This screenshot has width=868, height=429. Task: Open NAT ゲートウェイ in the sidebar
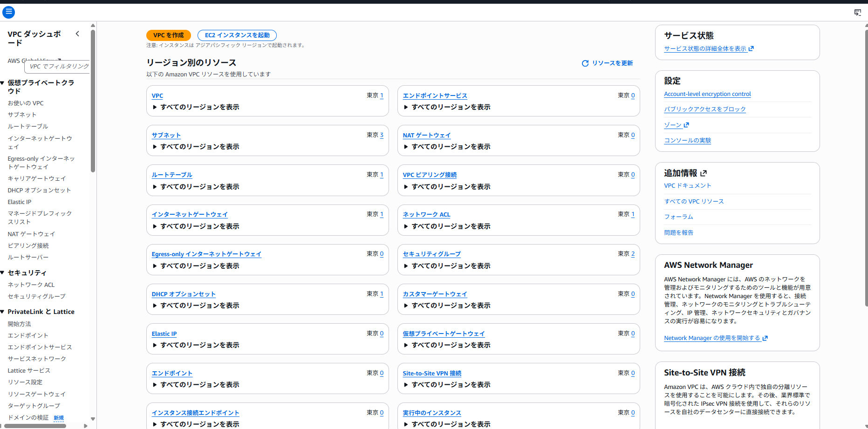[31, 234]
